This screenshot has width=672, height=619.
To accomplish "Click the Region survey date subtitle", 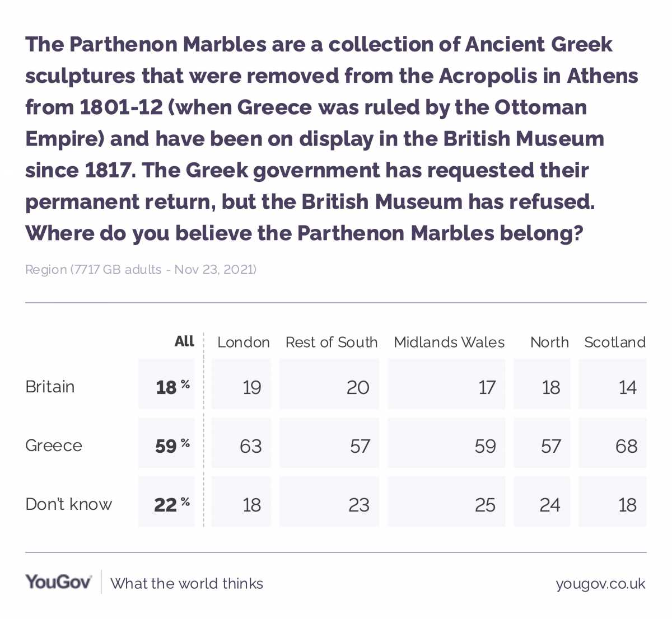I will pyautogui.click(x=141, y=270).
